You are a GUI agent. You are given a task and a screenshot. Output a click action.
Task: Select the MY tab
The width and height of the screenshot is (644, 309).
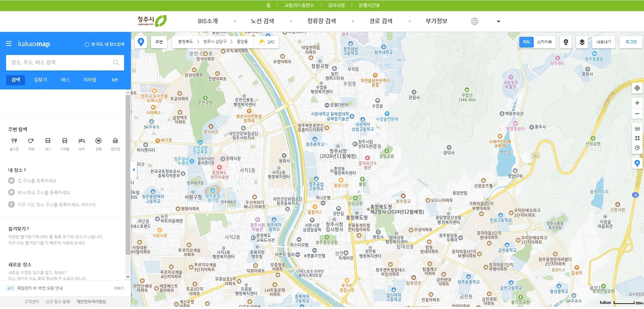pos(115,80)
